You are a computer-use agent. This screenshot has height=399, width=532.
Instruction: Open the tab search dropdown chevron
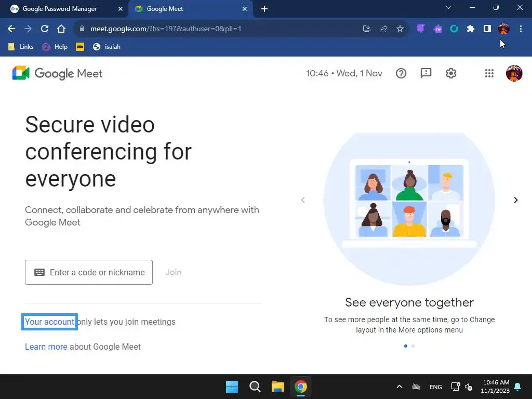[448, 7]
